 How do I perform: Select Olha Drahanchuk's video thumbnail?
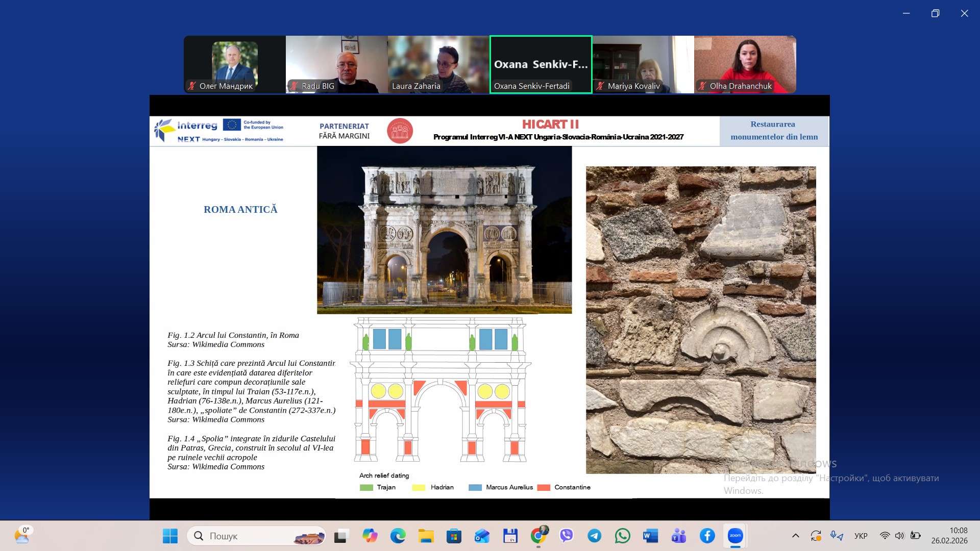point(745,64)
